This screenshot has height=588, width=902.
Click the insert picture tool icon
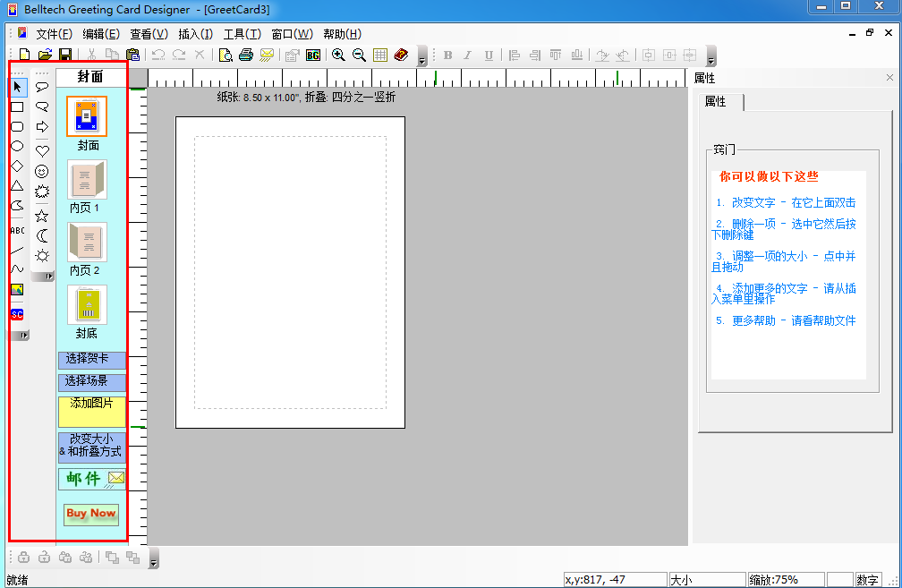[17, 290]
